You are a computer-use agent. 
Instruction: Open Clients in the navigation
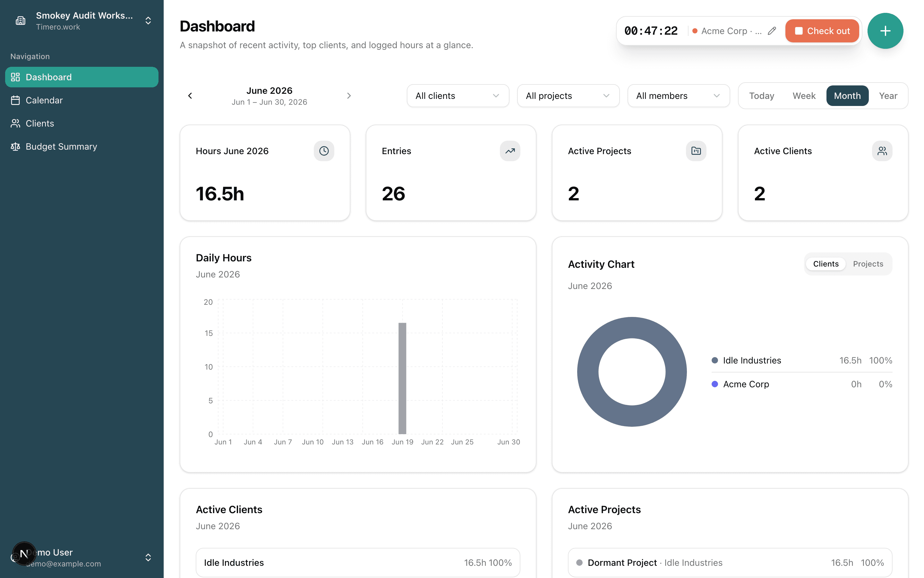coord(82,124)
